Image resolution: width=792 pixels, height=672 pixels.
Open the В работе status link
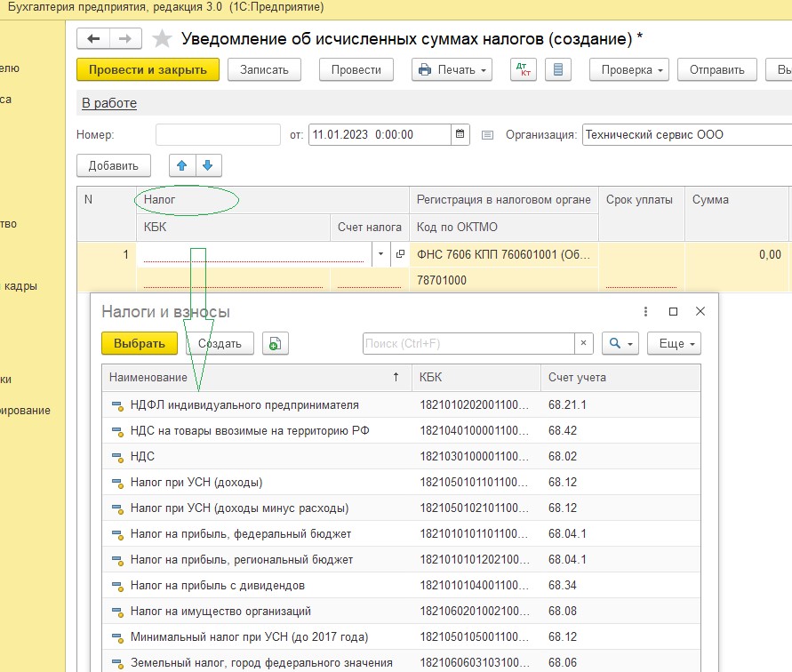109,103
